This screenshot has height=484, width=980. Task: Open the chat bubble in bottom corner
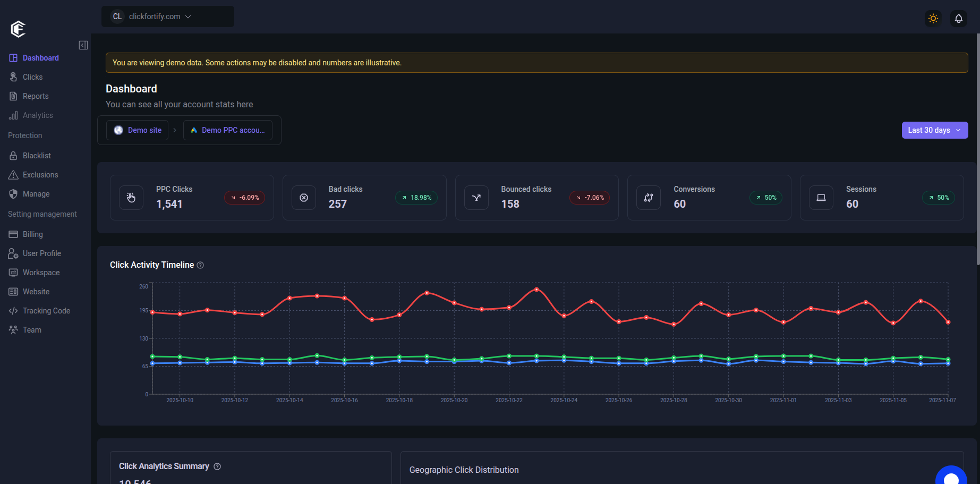point(951,475)
